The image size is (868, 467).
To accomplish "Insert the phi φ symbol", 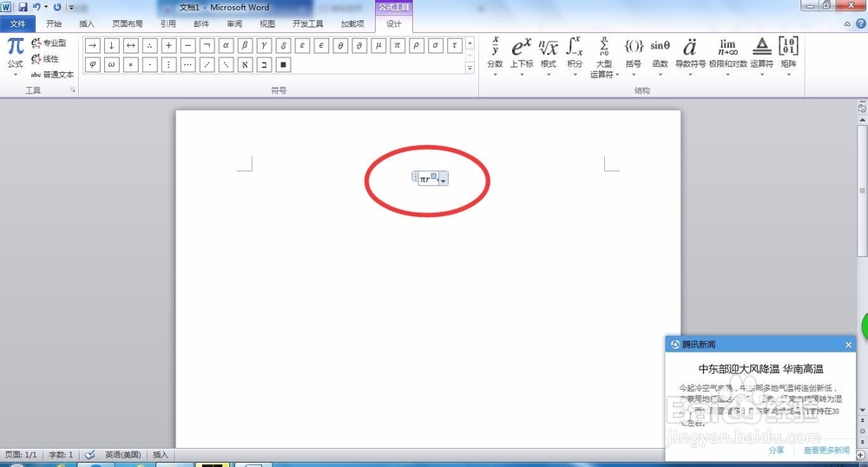I will [93, 65].
